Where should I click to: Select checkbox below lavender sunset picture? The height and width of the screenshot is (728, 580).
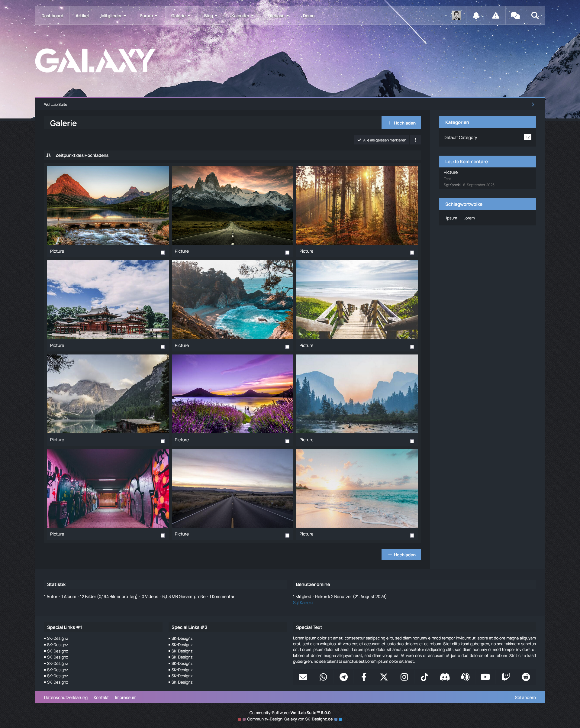tap(287, 441)
